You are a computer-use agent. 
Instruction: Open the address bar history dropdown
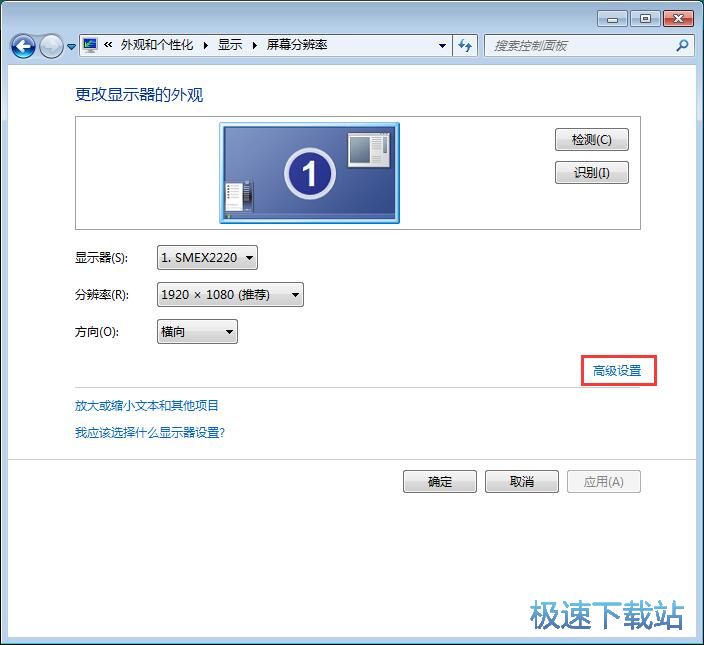442,45
